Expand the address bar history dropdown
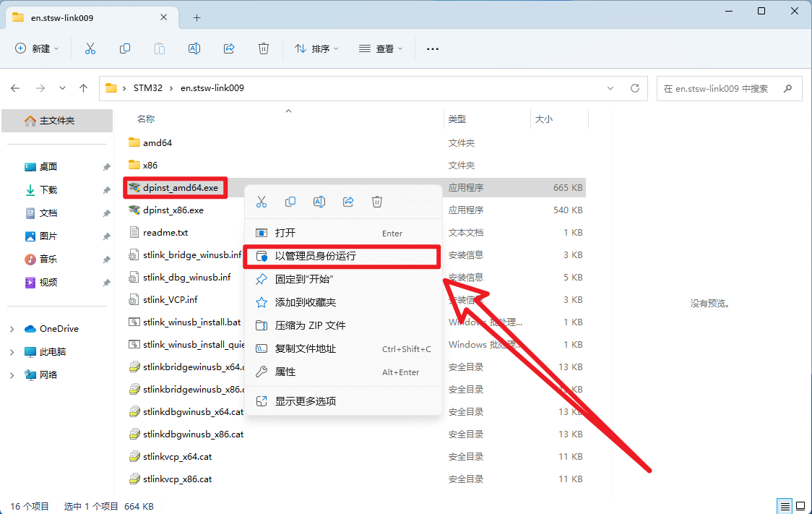 click(610, 88)
